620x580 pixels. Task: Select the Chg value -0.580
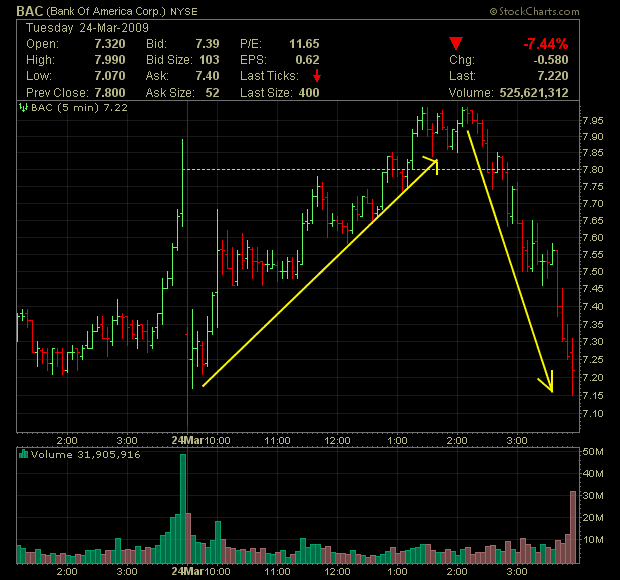coord(551,60)
